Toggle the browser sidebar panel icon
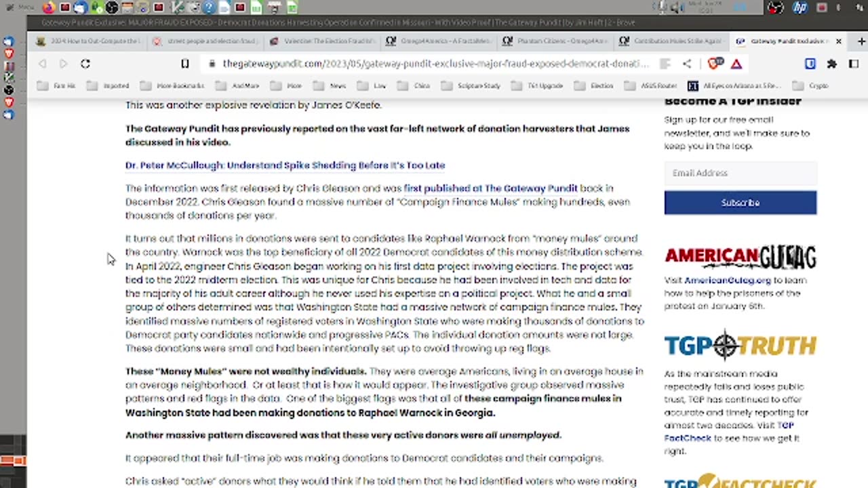The width and height of the screenshot is (868, 488). click(x=854, y=64)
